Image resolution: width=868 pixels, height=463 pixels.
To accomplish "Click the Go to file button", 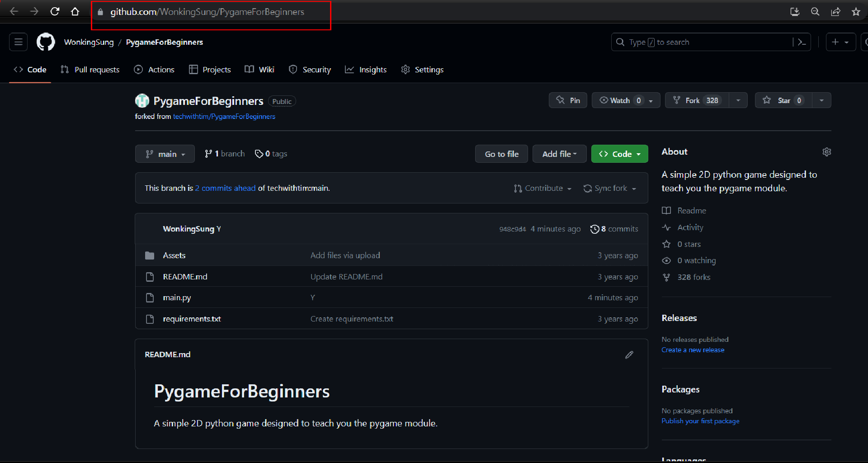I will click(x=501, y=154).
